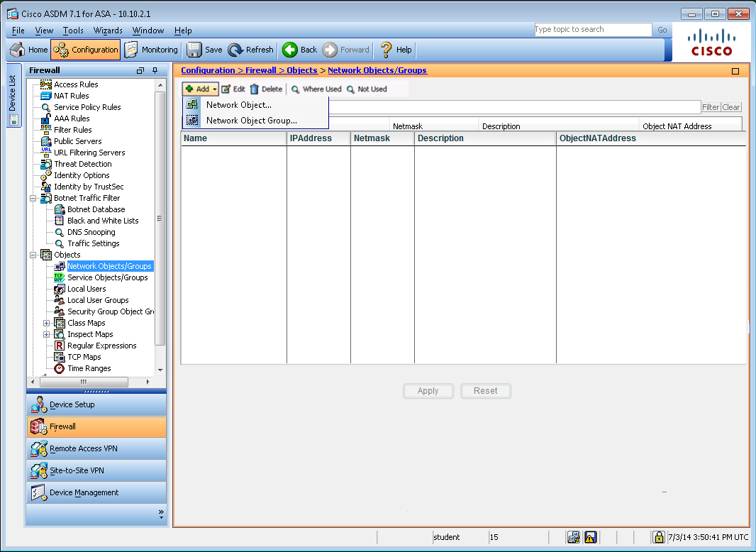Screen dimensions: 756x552
Task: Click the Home toolbar icon
Action: (x=18, y=50)
